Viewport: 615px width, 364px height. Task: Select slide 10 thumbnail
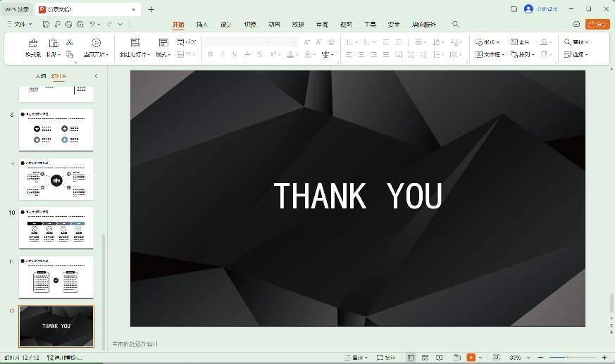pos(56,227)
